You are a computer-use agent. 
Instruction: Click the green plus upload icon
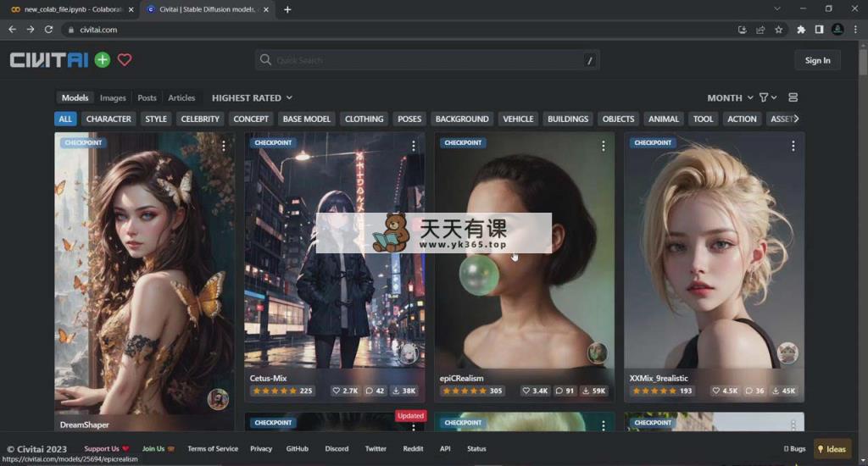(103, 60)
